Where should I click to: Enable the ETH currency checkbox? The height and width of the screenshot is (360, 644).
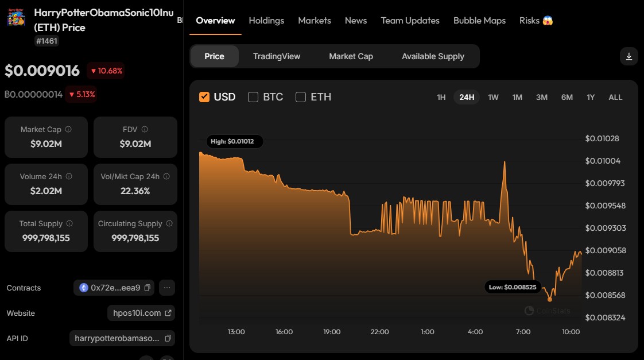tap(301, 97)
